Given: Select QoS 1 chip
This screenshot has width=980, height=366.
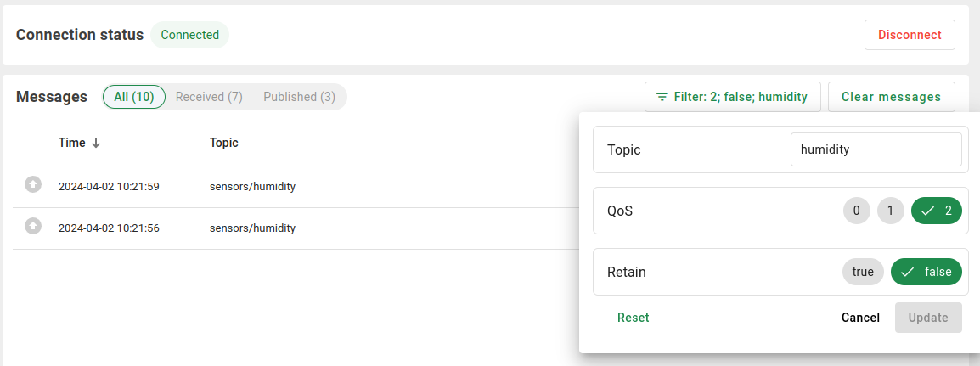Looking at the screenshot, I should tap(890, 211).
